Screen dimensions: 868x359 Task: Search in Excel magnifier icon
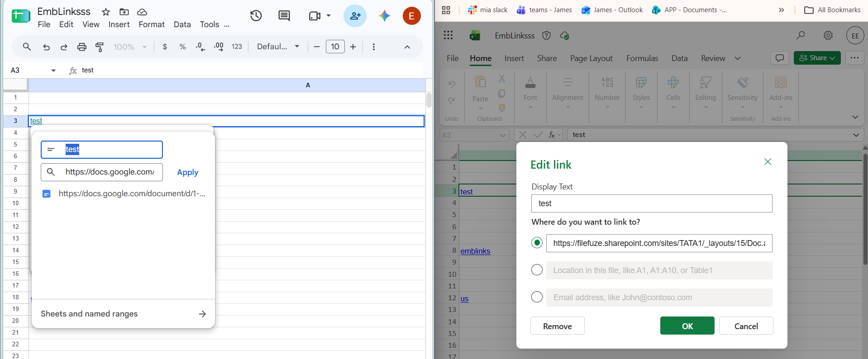point(801,35)
